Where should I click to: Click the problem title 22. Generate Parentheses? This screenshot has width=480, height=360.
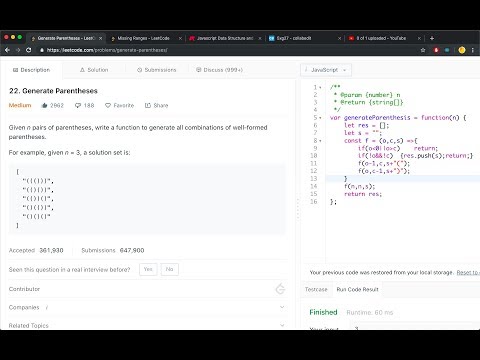tap(53, 91)
